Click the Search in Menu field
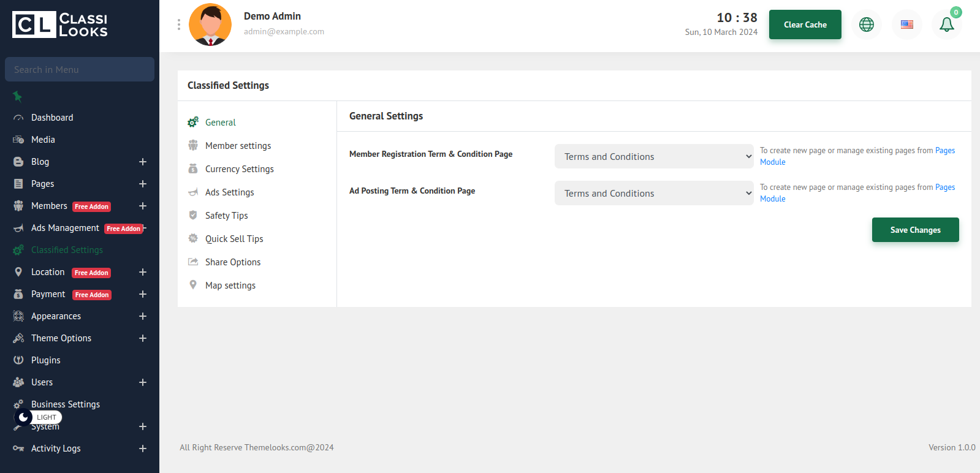 click(x=80, y=69)
